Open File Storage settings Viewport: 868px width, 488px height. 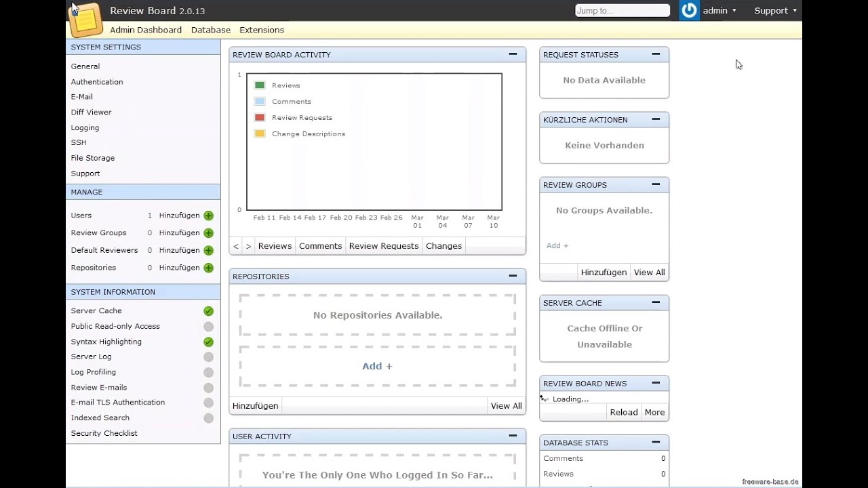(93, 158)
